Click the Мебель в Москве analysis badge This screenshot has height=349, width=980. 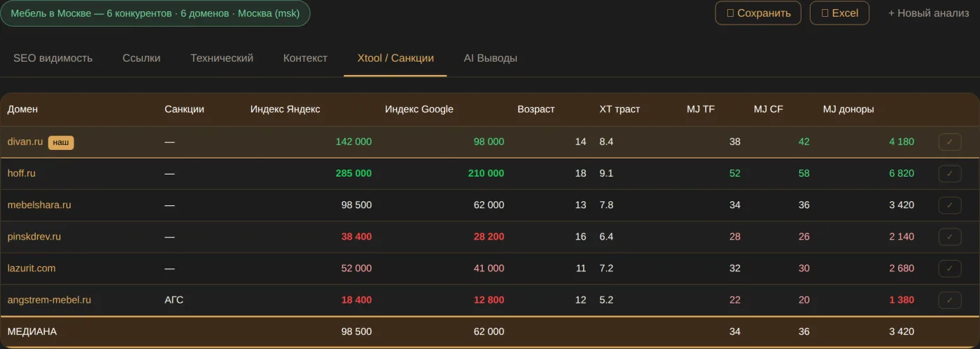(x=155, y=13)
